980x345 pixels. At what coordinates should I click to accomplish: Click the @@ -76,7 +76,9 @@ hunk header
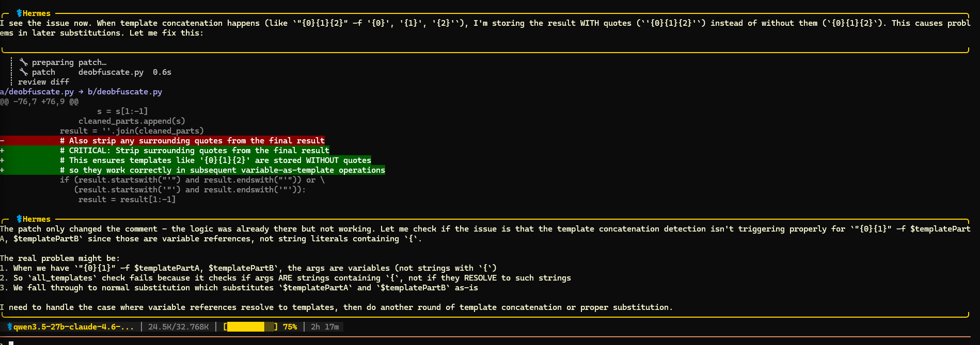pyautogui.click(x=39, y=102)
